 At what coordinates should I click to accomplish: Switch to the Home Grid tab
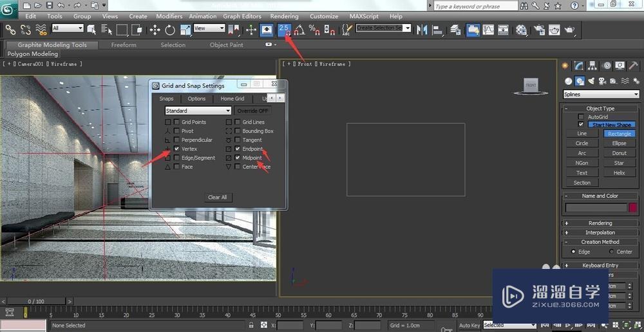232,98
